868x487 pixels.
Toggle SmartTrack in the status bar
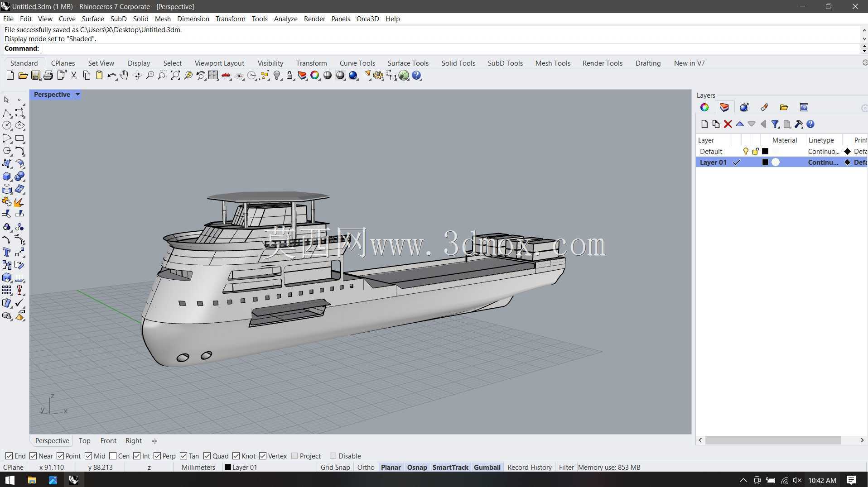(x=450, y=467)
